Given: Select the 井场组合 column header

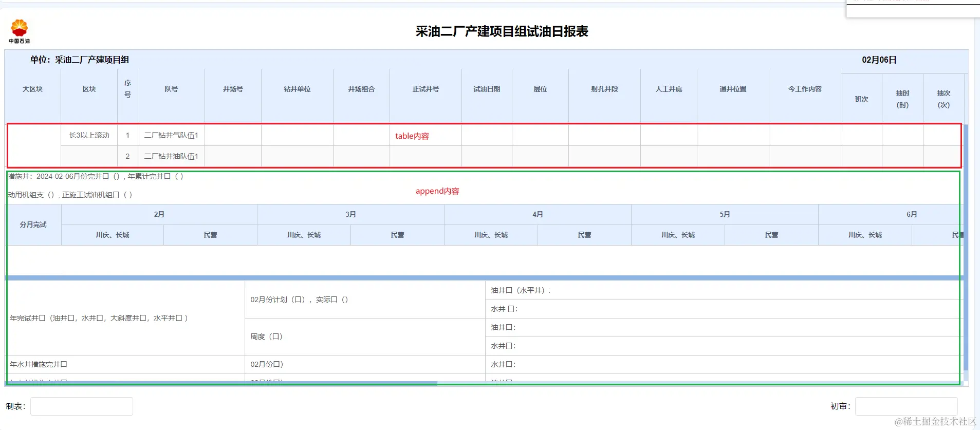Looking at the screenshot, I should click(361, 89).
